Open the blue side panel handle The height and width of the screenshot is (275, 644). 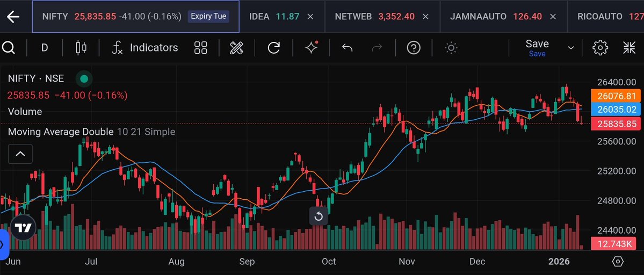3,244
